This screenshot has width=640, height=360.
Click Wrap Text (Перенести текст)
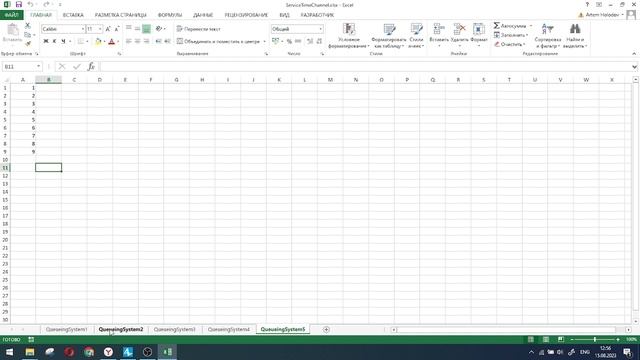199,29
